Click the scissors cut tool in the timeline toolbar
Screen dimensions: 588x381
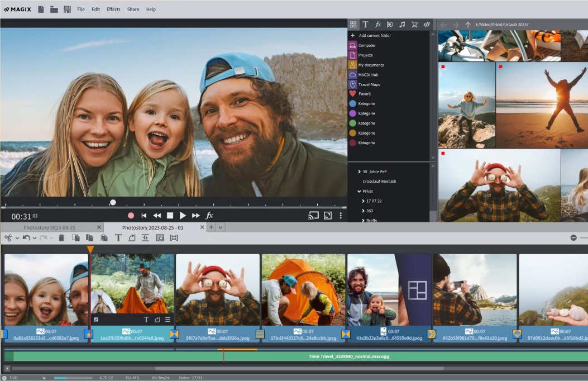click(x=8, y=238)
